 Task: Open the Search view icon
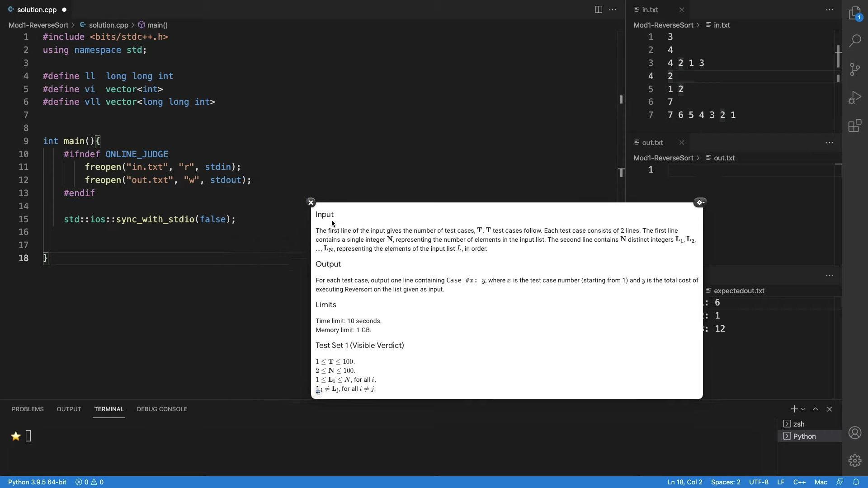coord(854,41)
